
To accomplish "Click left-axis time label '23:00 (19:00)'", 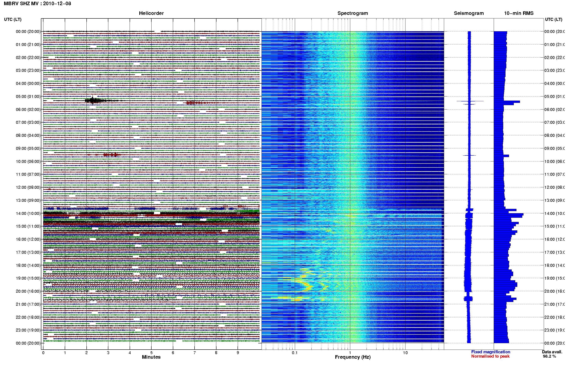I will pyautogui.click(x=28, y=330).
